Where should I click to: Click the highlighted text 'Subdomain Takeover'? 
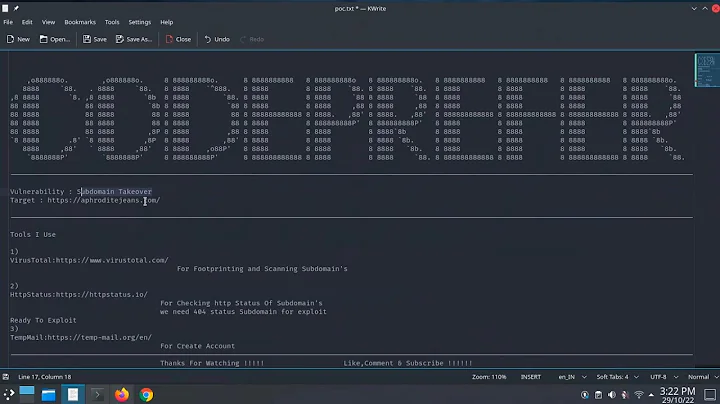coord(114,191)
